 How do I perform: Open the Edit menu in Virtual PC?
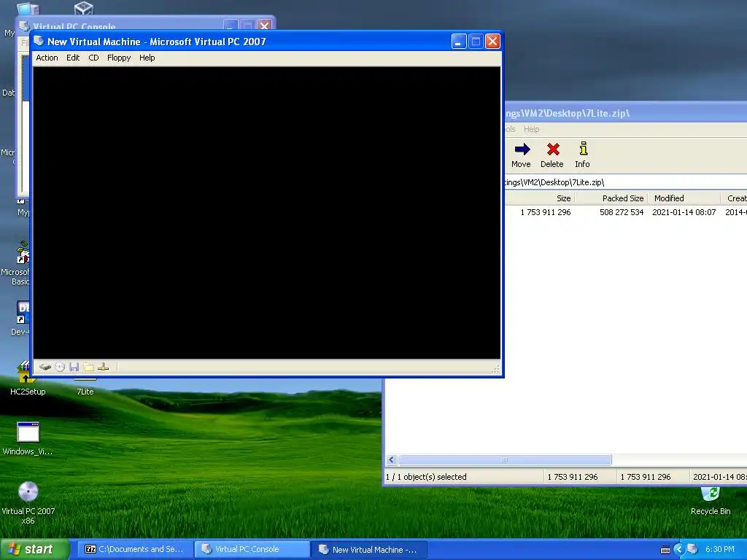point(73,58)
